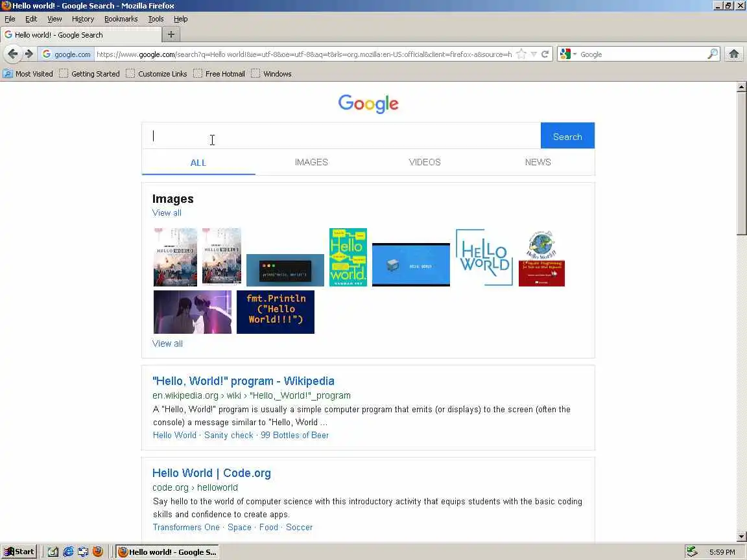The image size is (747, 560).
Task: Open the HELLO WORLD outlined text thumbnail
Action: coord(484,257)
